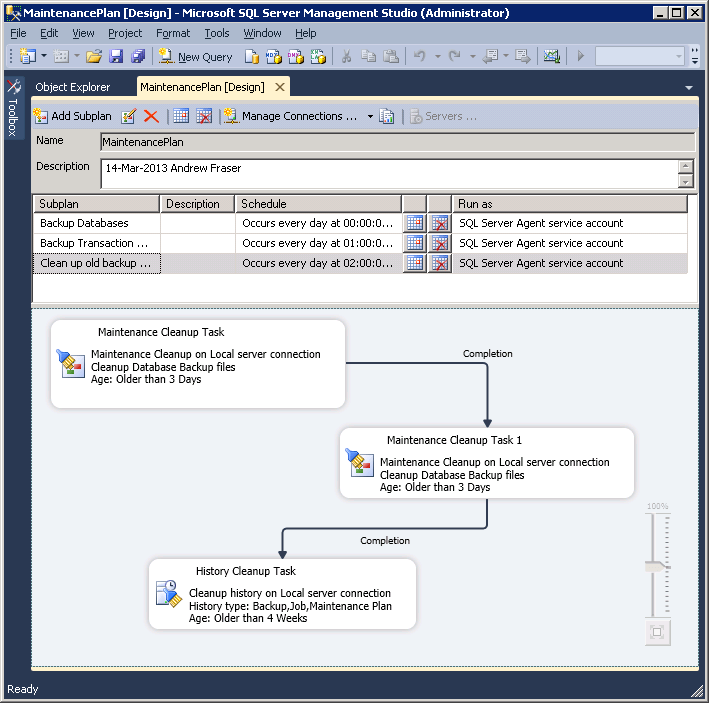Edit schedule of Backup Transaction subplan
Screen dimensions: 709x703
coord(415,243)
